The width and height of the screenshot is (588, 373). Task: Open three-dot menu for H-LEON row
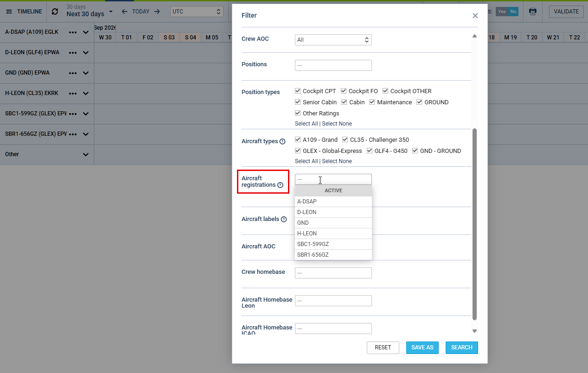tap(73, 94)
